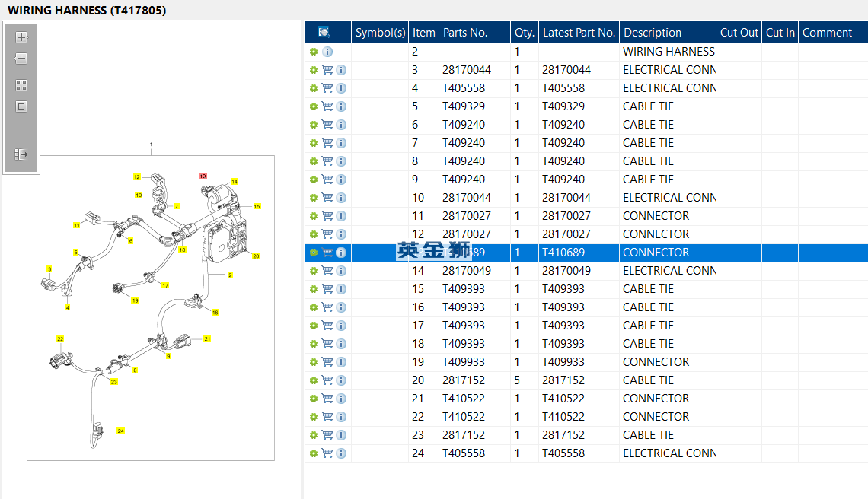Screen dimensions: 868x499
Task: Click gear icon for item 12 row
Action: pos(314,234)
